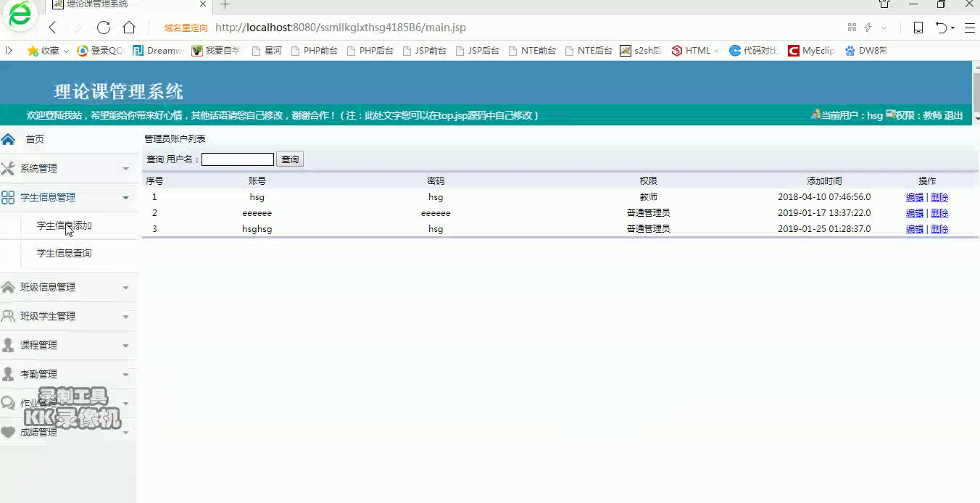
Task: Expand the 班级信息管理 menu
Action: [x=69, y=287]
